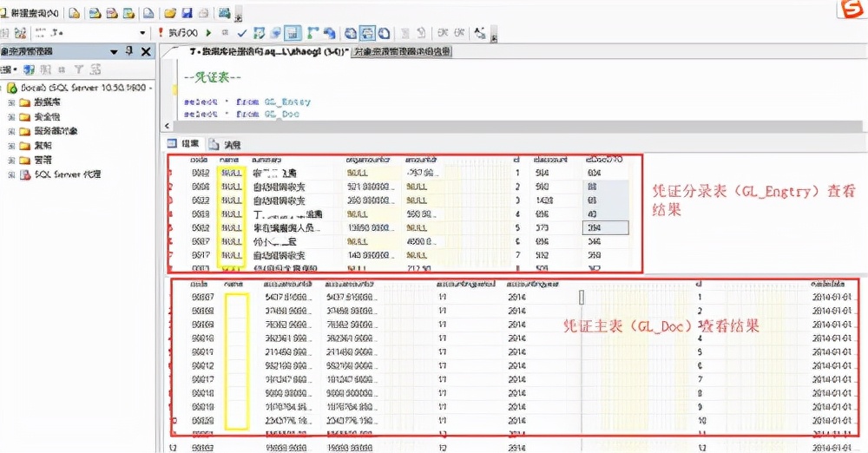Click GL_Doc in the second select statement
Image resolution: width=868 pixels, height=453 pixels.
pos(282,114)
